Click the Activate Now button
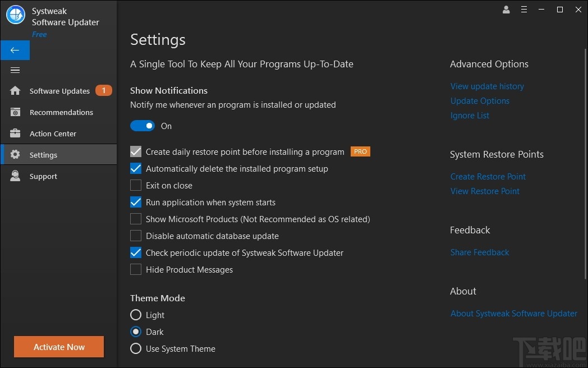The image size is (588, 368). pyautogui.click(x=58, y=347)
